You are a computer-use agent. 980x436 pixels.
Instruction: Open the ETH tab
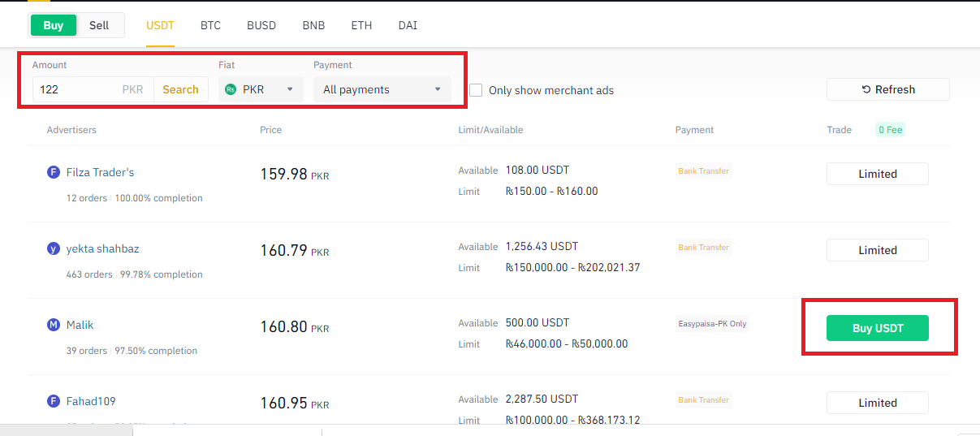click(361, 25)
